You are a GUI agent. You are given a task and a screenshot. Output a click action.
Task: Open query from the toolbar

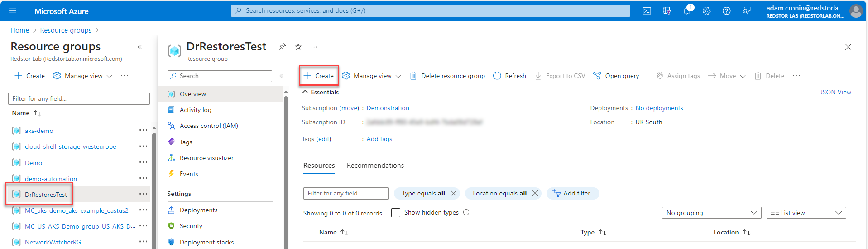616,76
